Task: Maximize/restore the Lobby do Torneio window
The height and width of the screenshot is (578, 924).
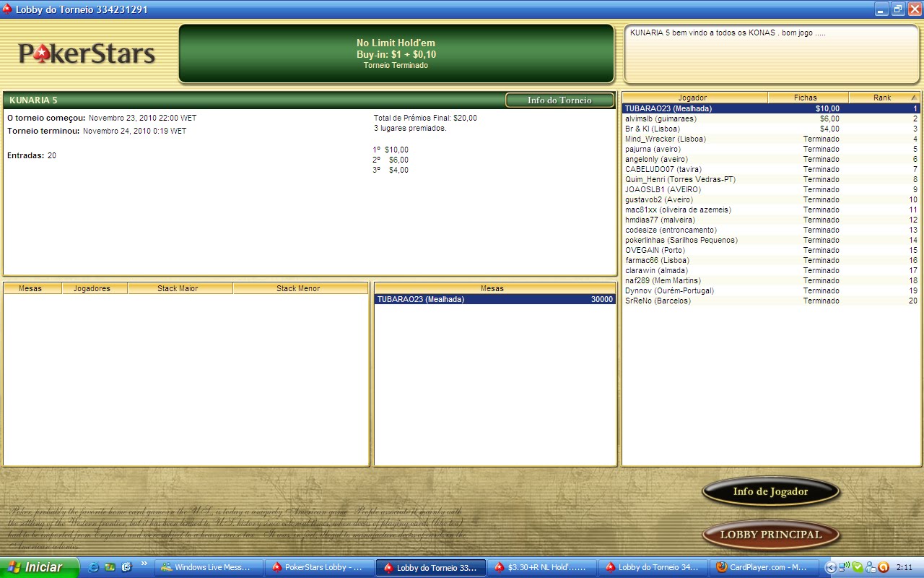Action: click(898, 9)
